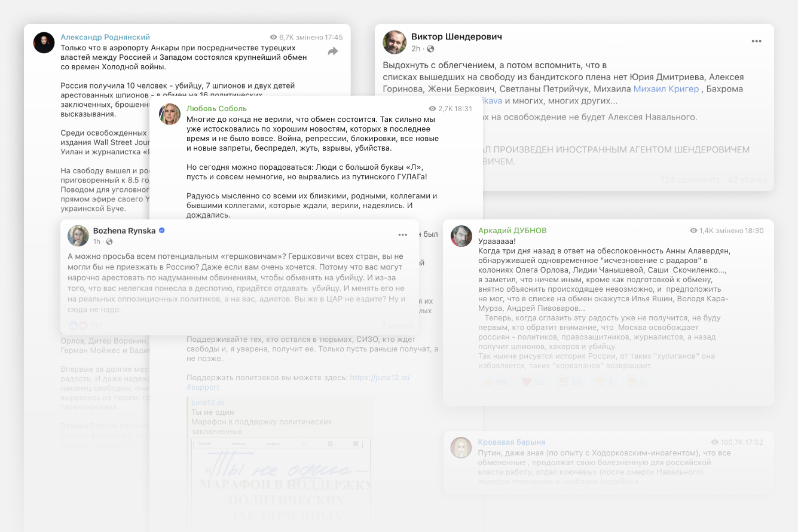Image resolution: width=798 pixels, height=532 pixels.
Task: Click the #support hashtag
Action: [x=203, y=387]
